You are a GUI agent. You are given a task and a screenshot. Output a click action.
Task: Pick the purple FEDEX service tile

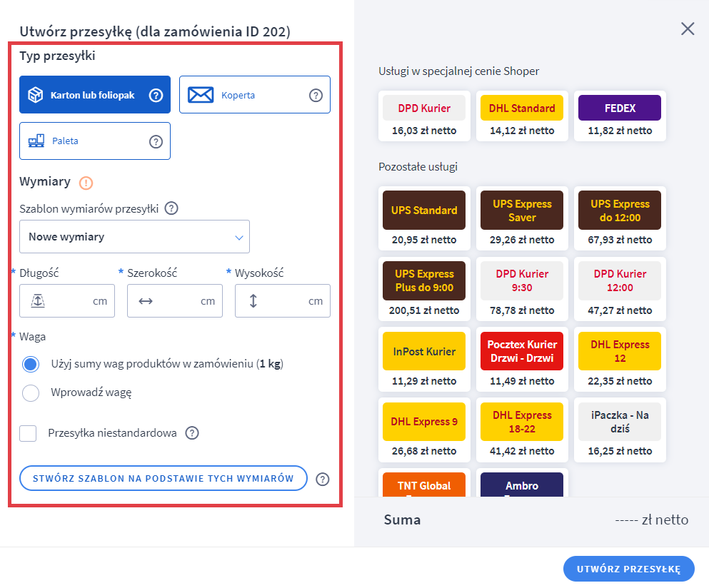point(620,108)
